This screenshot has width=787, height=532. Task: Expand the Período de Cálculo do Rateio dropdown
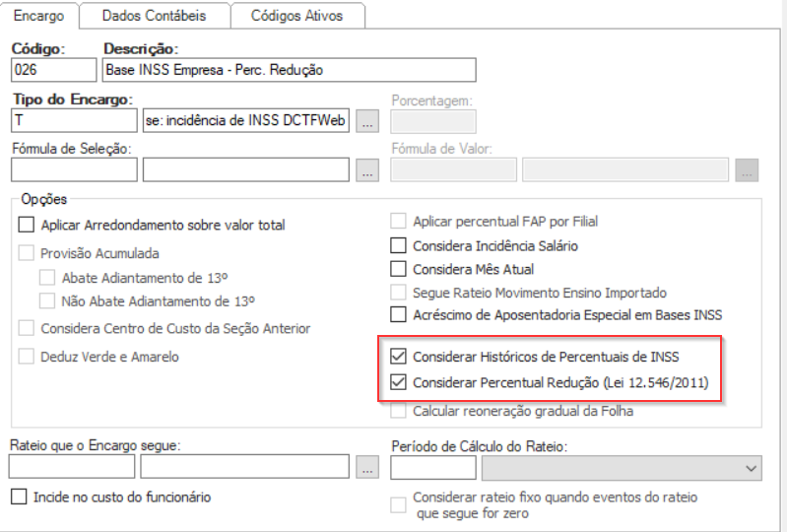tap(753, 467)
